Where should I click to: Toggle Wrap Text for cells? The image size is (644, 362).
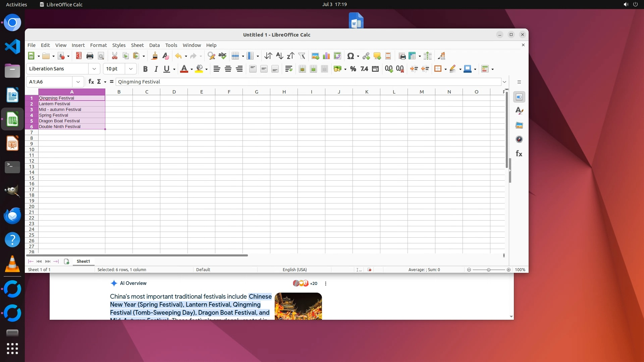pyautogui.click(x=288, y=69)
